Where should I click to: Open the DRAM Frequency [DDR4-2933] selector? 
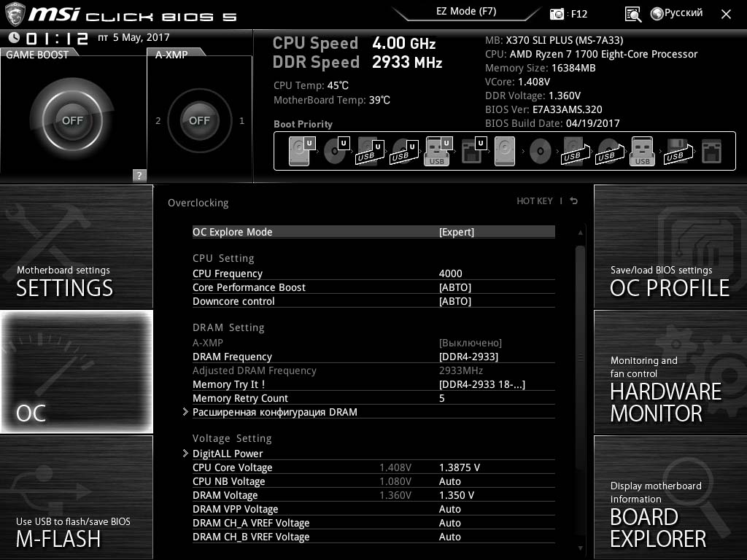click(373, 357)
